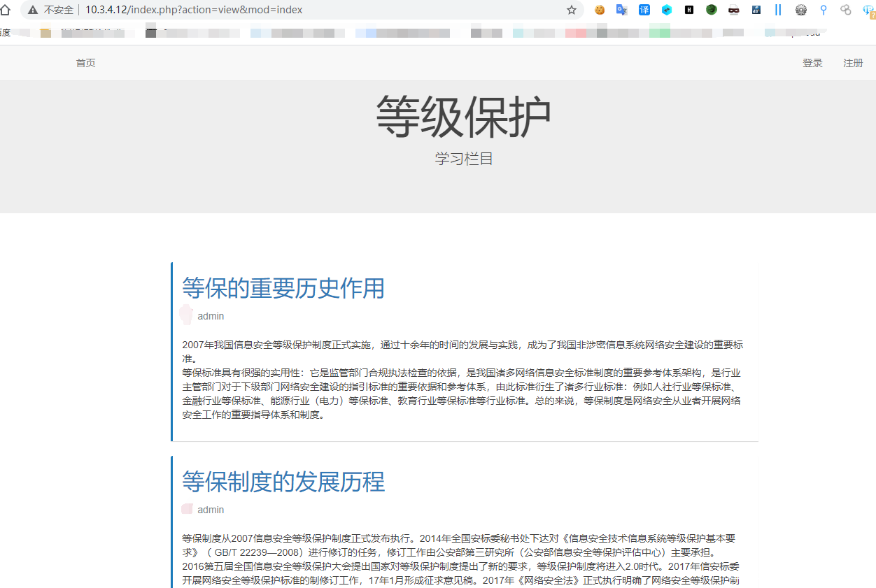876x588 pixels.
Task: Open the 注册 registration page
Action: (853, 63)
